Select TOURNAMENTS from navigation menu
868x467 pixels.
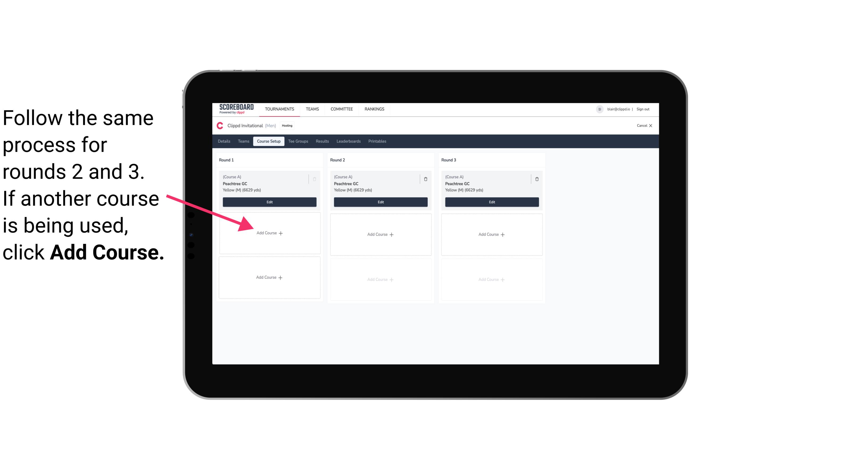[x=280, y=109]
